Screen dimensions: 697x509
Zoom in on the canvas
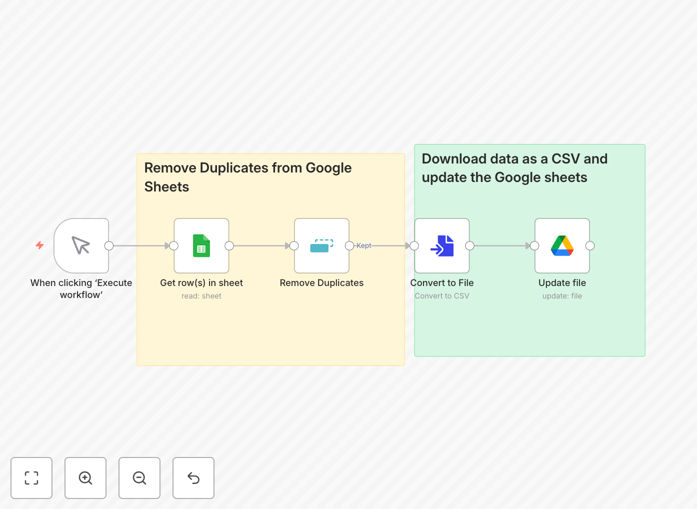point(85,478)
